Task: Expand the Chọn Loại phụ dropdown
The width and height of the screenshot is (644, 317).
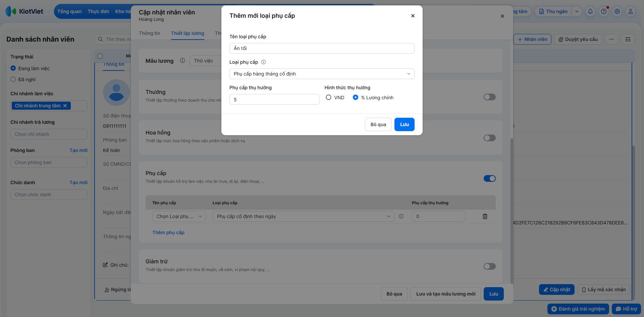Action: [179, 216]
